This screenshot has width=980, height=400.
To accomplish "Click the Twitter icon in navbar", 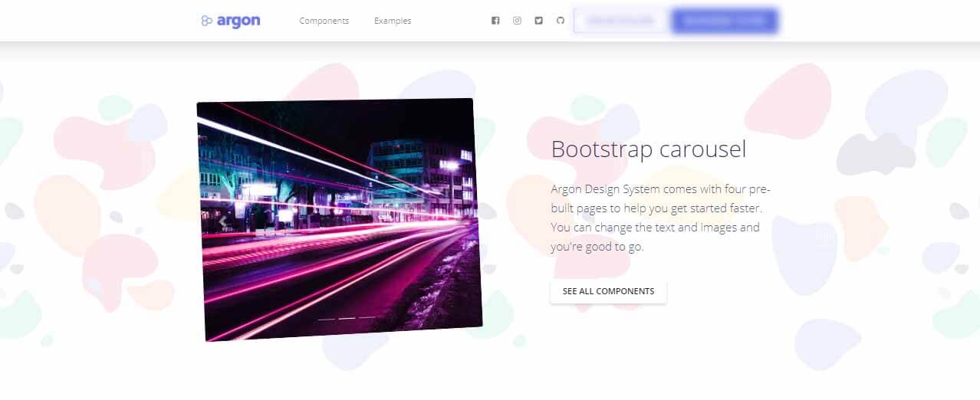I will pyautogui.click(x=538, y=21).
